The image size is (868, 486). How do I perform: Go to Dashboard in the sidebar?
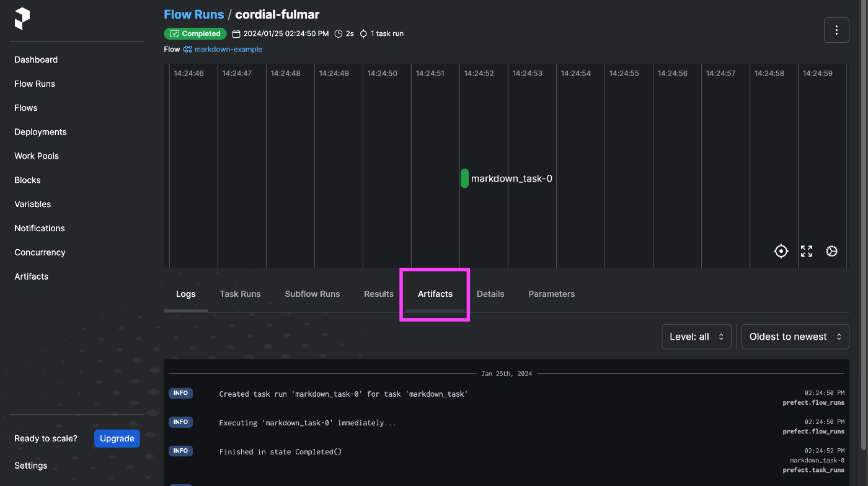coord(36,60)
